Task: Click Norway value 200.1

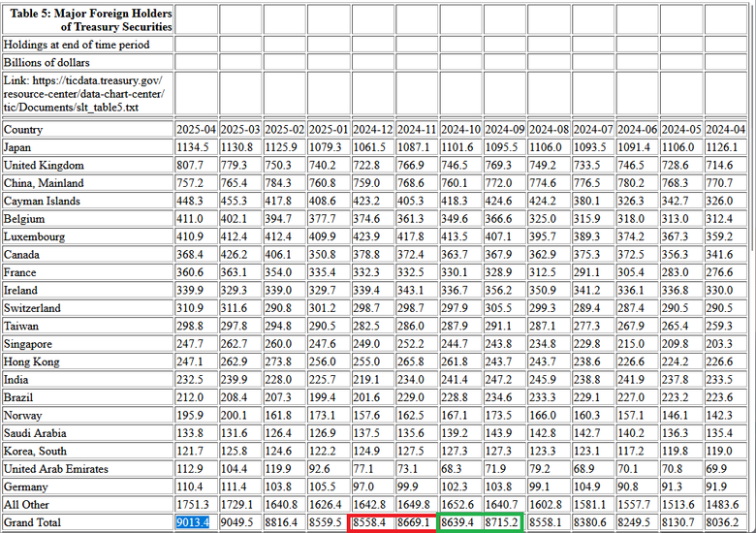Action: [235, 415]
